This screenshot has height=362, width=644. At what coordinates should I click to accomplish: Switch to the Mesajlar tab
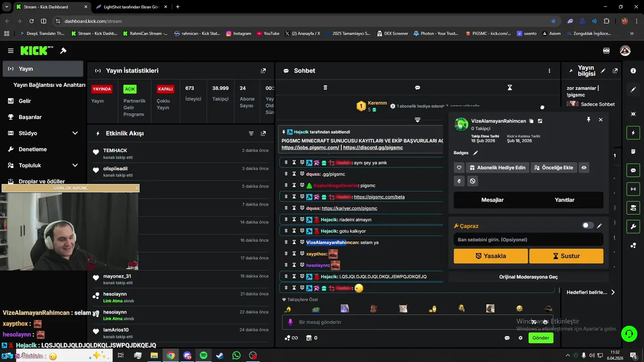[x=493, y=200]
